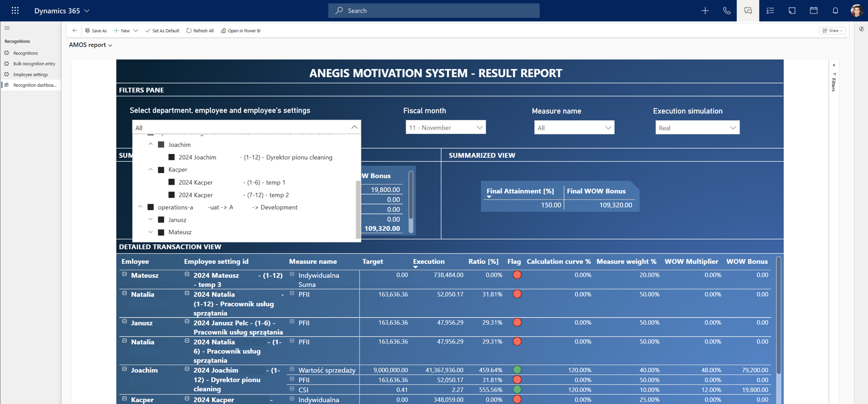Open the app launcher waffle icon
Viewport: 868px width, 404px height.
pos(15,10)
